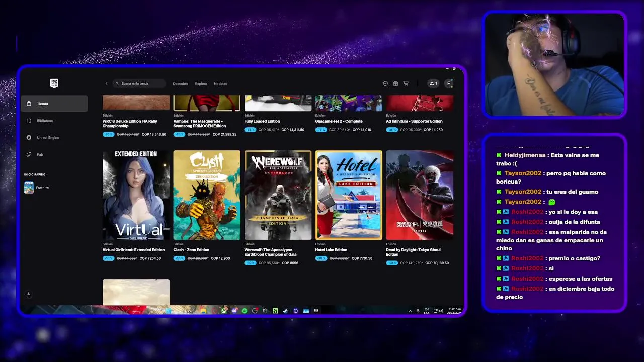The height and width of the screenshot is (362, 644).
Task: Click the COP 21,598.35 price
Action: [224, 134]
